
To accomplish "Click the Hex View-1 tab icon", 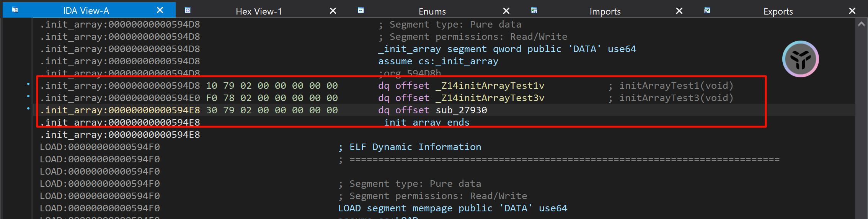I will (188, 10).
